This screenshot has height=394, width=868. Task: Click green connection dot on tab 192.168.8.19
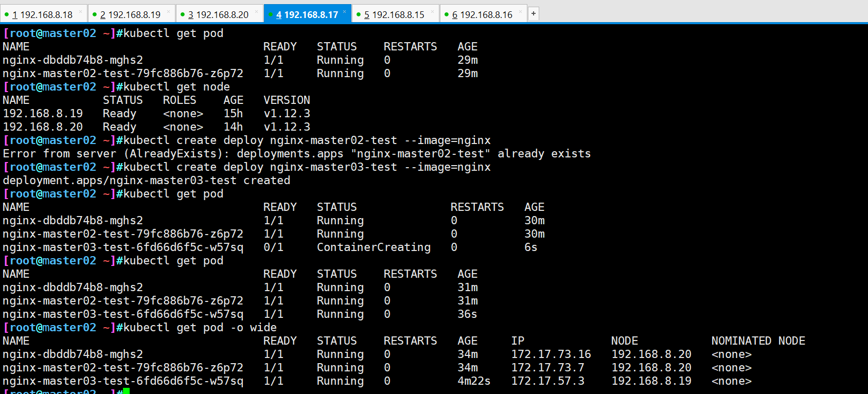point(95,15)
